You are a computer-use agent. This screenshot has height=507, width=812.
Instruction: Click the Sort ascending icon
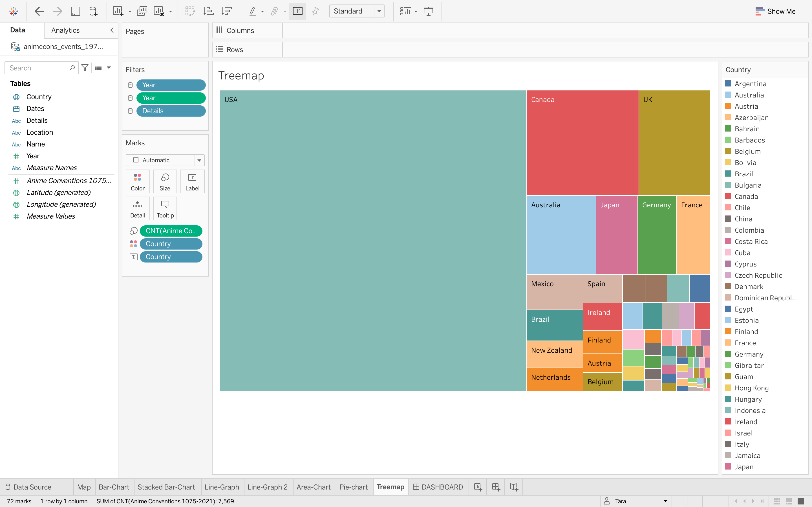[x=208, y=11]
